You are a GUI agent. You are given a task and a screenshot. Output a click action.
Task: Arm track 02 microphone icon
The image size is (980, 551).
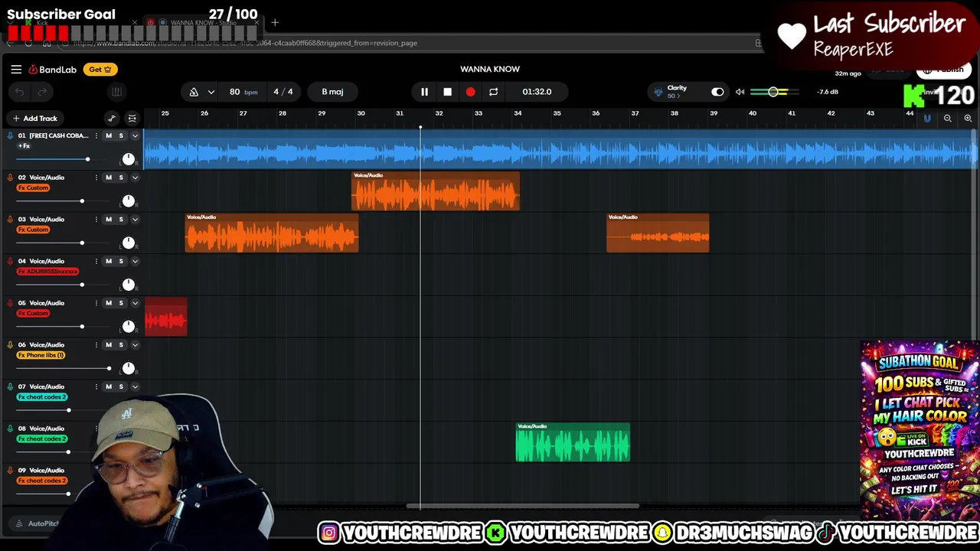click(10, 178)
